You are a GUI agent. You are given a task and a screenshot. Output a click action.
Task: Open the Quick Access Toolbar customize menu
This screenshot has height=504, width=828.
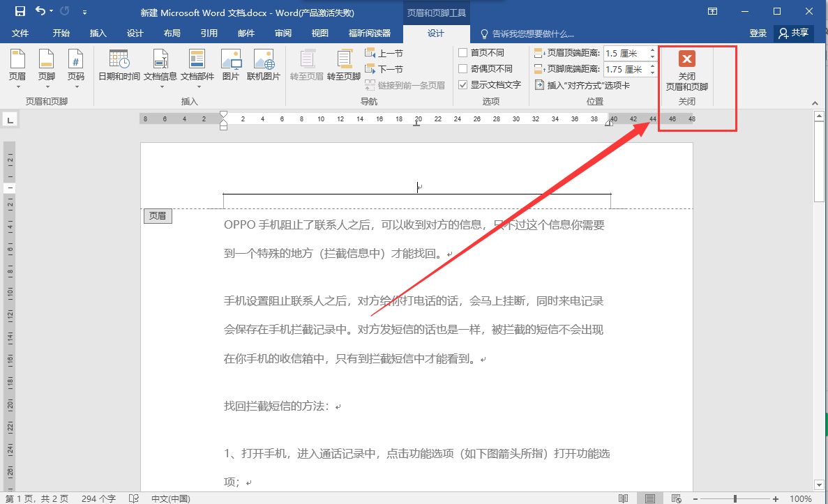[84, 12]
